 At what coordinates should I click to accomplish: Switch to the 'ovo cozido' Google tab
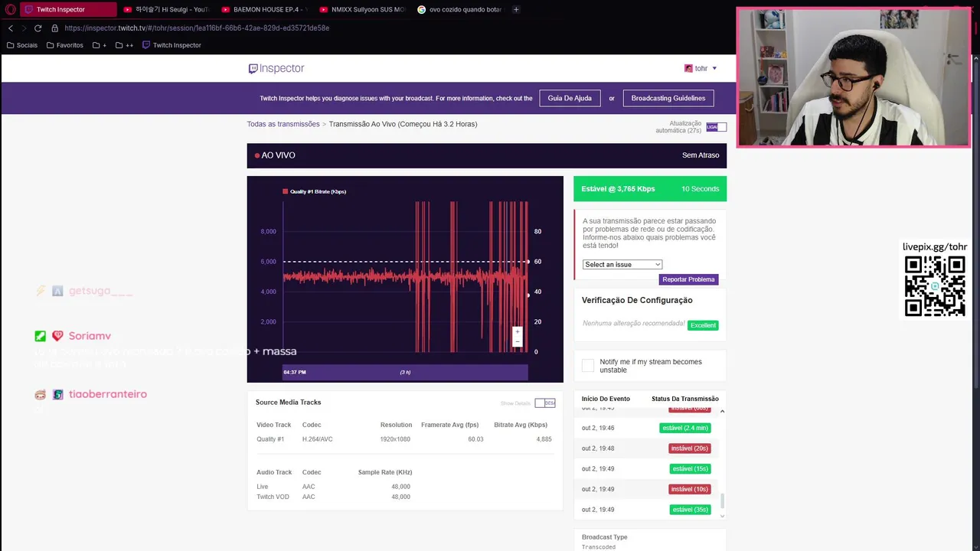point(460,9)
